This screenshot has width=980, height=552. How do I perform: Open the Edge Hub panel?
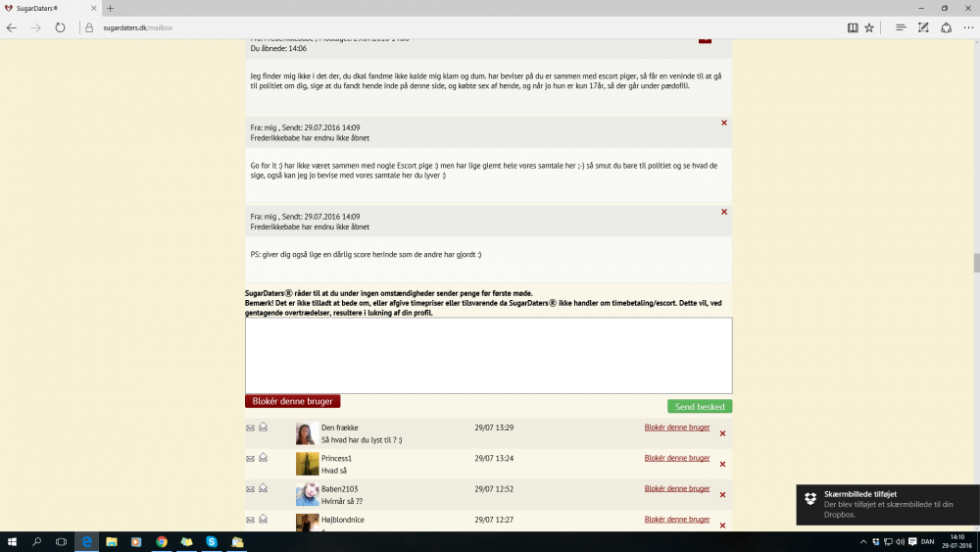pos(901,27)
